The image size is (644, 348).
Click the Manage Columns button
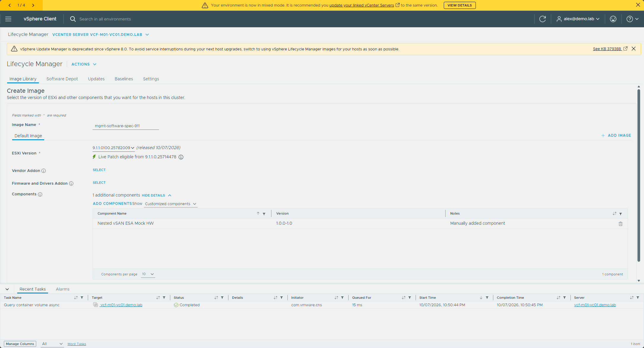pyautogui.click(x=20, y=344)
